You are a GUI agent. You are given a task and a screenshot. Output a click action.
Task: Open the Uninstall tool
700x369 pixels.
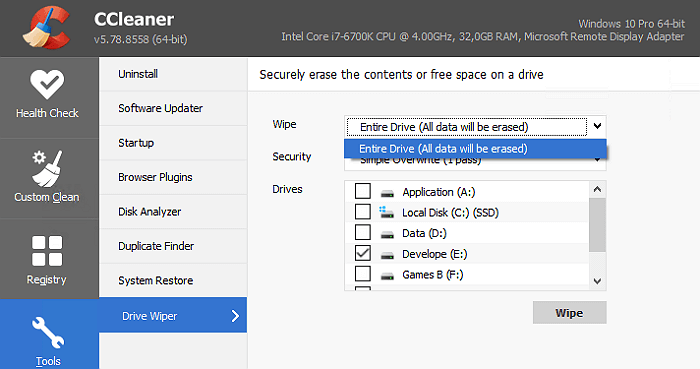click(x=173, y=74)
